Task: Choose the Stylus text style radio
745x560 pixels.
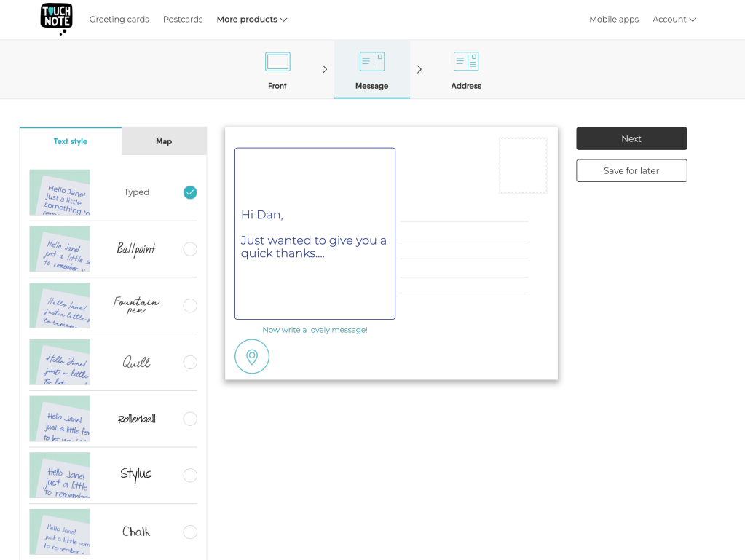Action: pyautogui.click(x=190, y=476)
